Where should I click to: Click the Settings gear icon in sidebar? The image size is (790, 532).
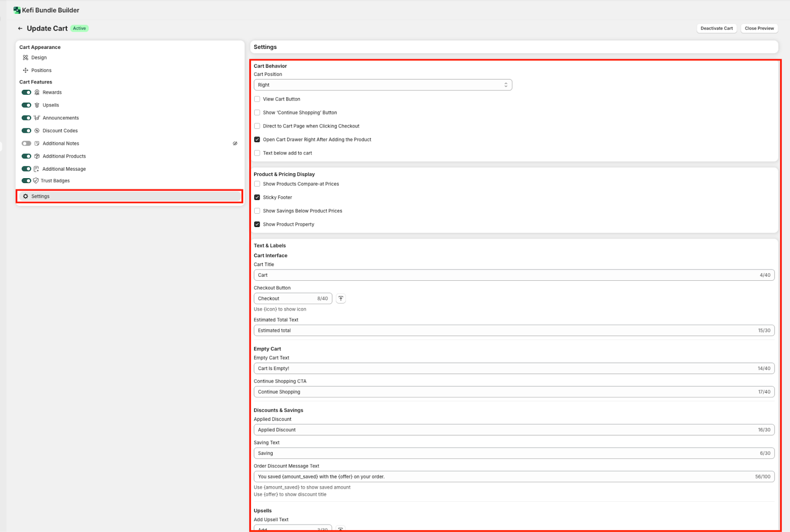click(26, 196)
